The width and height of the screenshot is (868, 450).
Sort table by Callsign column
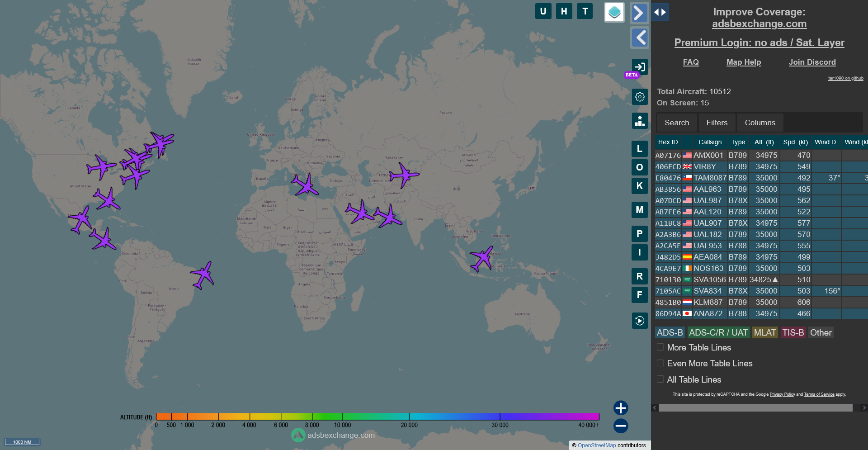click(x=710, y=142)
